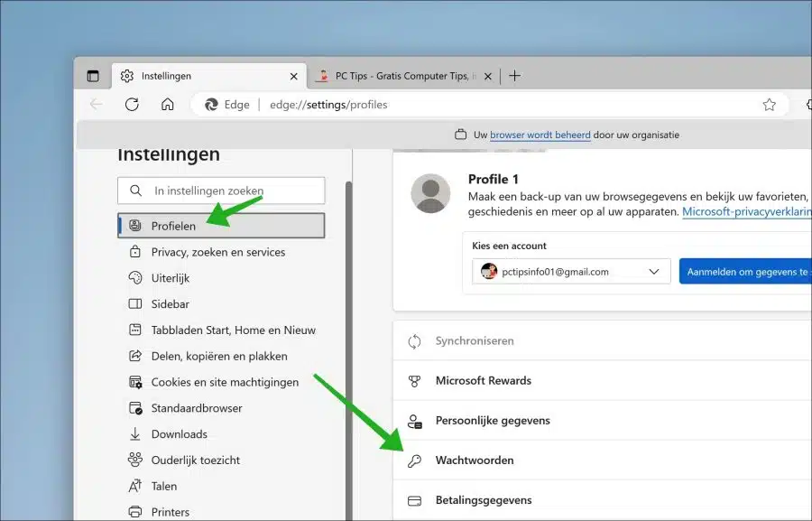Click the settings sidebar scrollbar
Screen dimensions: 812x521
(349, 351)
